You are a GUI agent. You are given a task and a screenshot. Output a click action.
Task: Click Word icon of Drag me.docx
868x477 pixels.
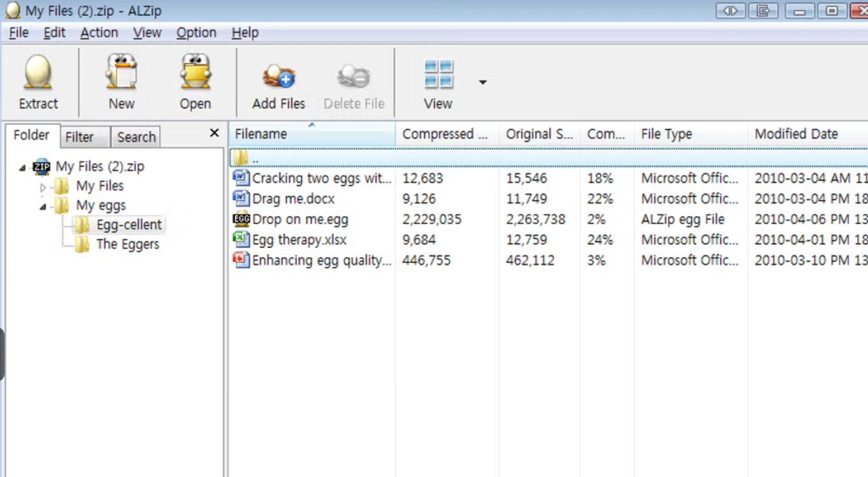pos(241,198)
